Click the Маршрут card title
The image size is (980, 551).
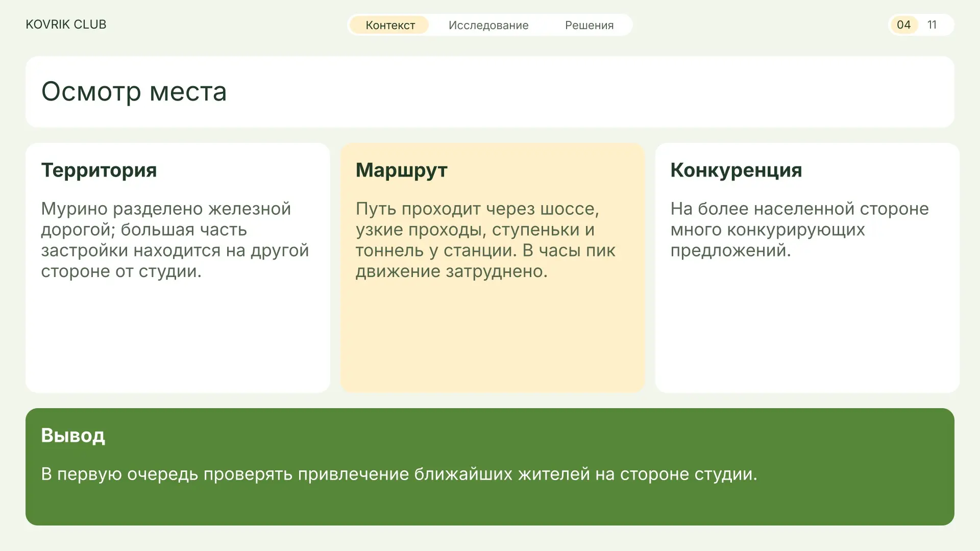click(x=401, y=170)
